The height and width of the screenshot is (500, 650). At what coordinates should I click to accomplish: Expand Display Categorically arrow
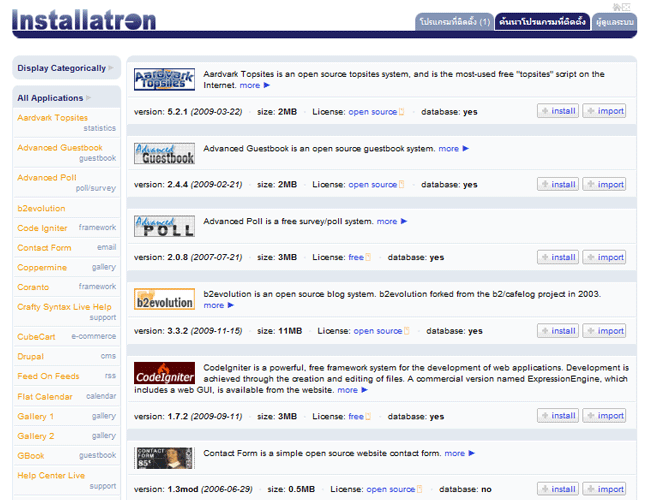[x=111, y=68]
